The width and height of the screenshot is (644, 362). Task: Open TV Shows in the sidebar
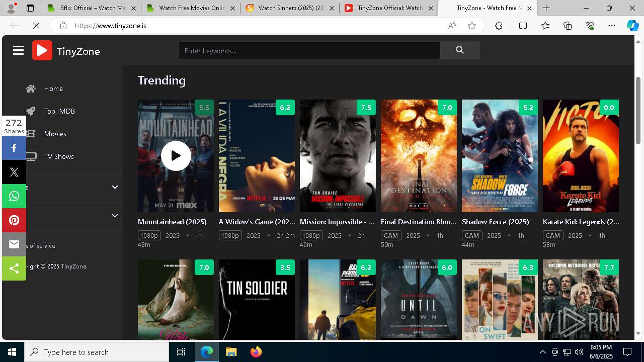coord(59,156)
